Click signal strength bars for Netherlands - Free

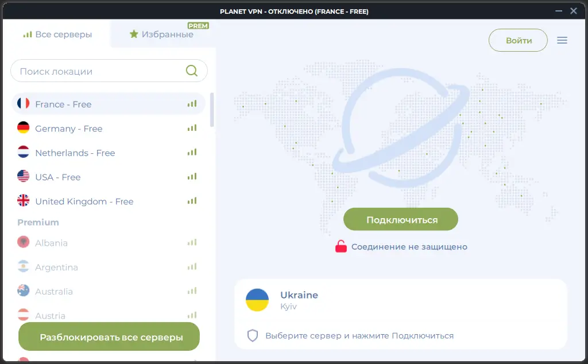(192, 152)
